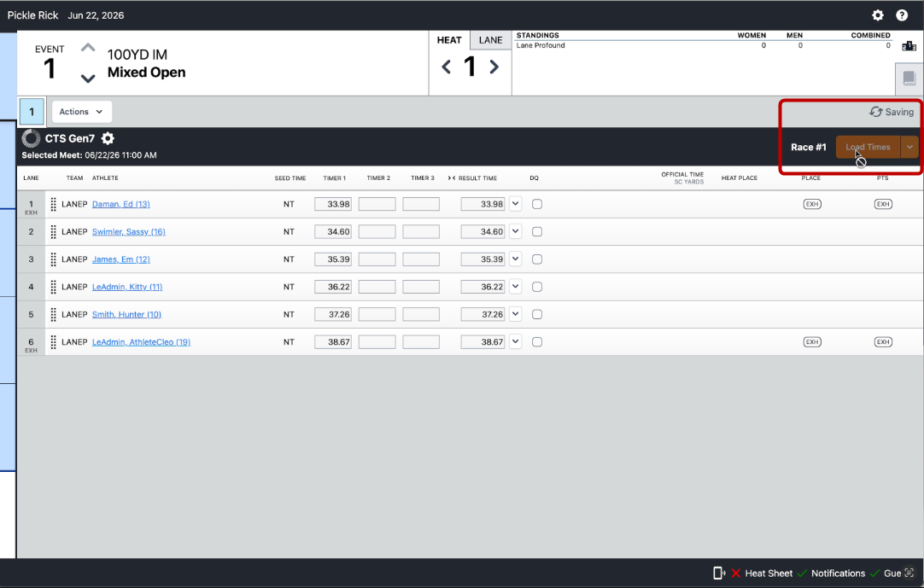Click EXH points badge for lane 6
Image resolution: width=924 pixels, height=588 pixels.
[x=883, y=341]
